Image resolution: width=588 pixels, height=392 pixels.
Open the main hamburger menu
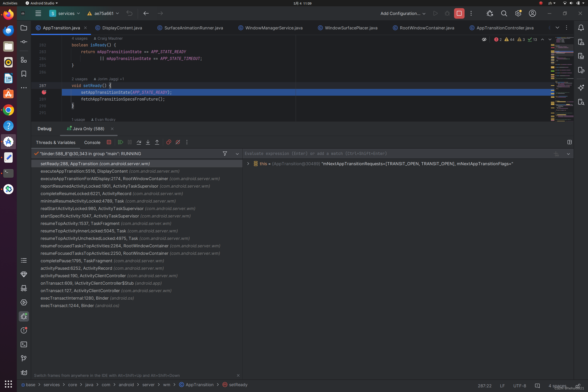(38, 13)
